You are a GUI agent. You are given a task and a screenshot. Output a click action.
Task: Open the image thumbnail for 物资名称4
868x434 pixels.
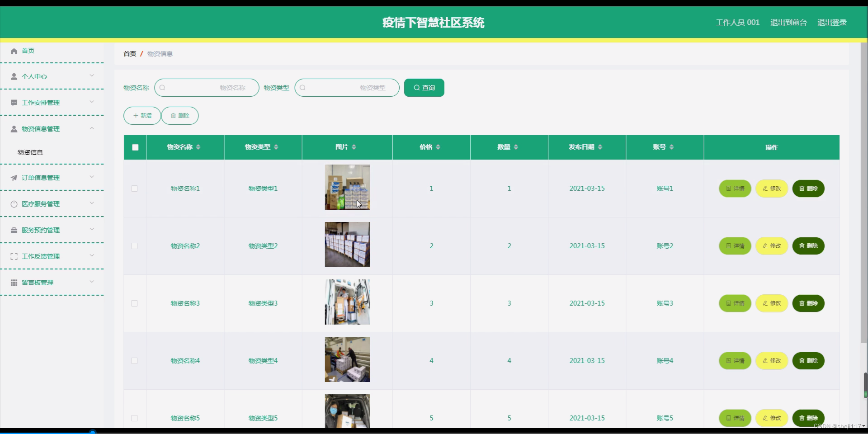pyautogui.click(x=347, y=359)
